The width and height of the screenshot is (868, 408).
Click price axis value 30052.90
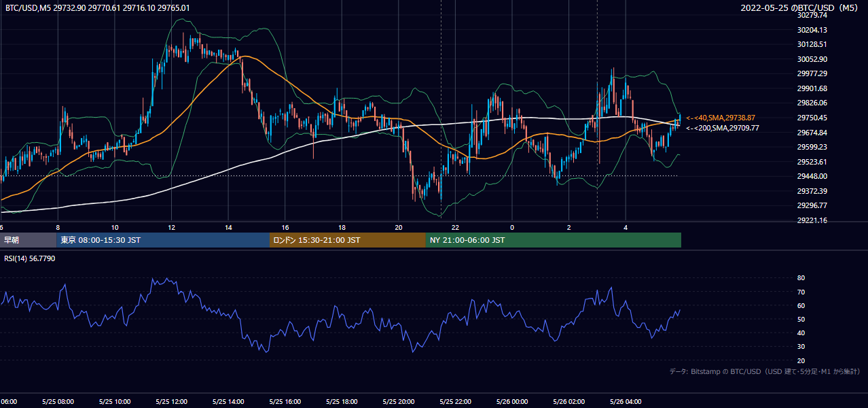[x=812, y=59]
